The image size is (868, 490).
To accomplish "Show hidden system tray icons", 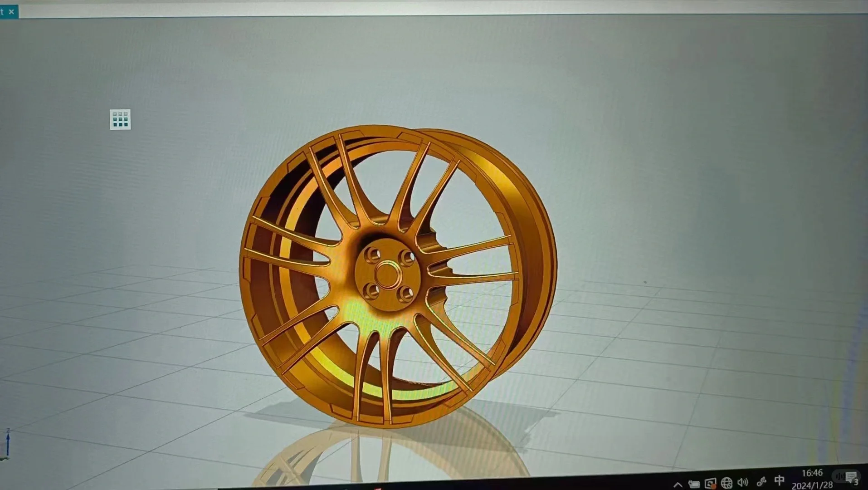I will [678, 485].
